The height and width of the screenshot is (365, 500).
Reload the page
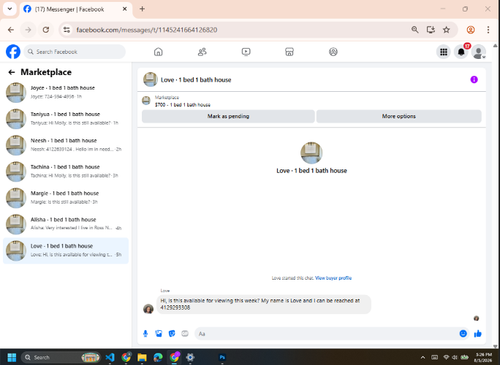(46, 30)
